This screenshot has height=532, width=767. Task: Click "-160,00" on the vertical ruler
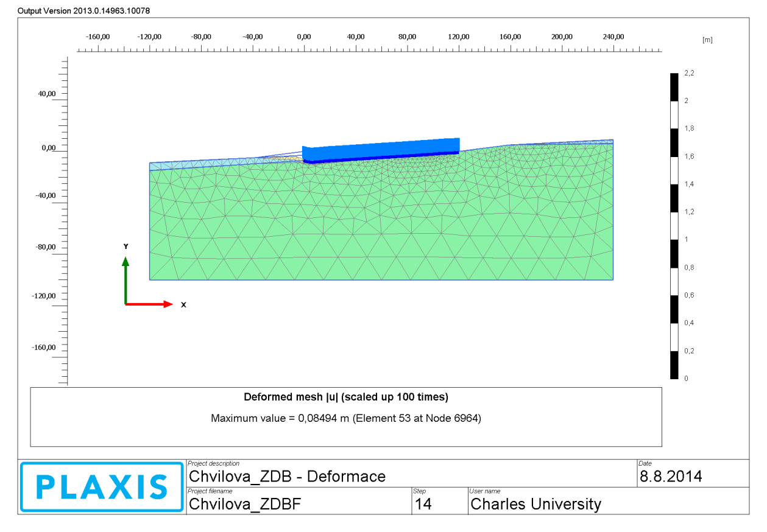[x=44, y=347]
